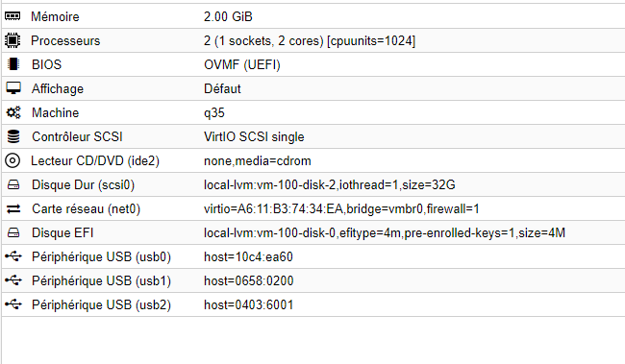Select the Processeurs hardware row
625x364 pixels.
click(313, 40)
